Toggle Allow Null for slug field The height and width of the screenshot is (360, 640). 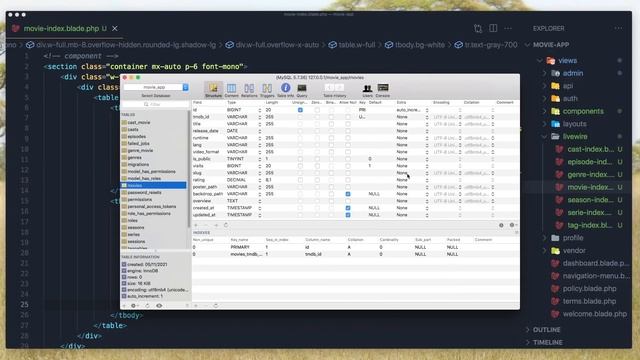[x=348, y=173]
